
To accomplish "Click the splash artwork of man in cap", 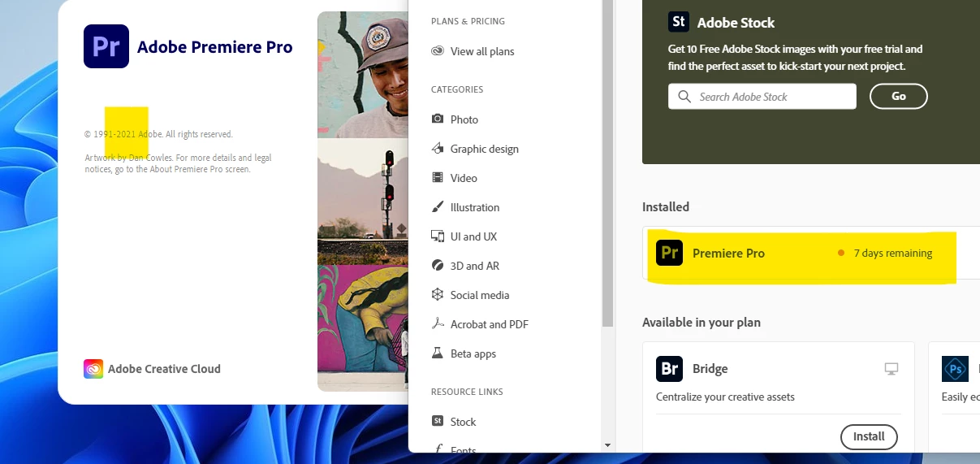I will tap(363, 74).
